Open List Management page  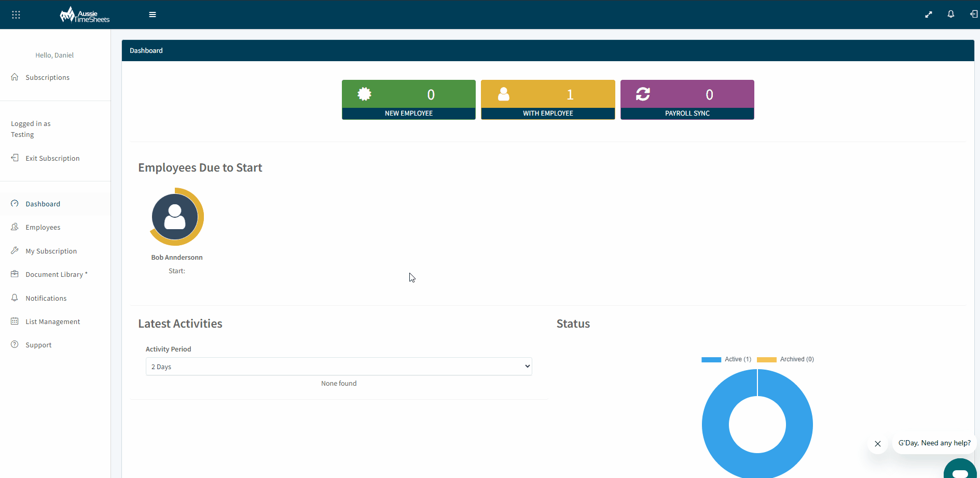52,321
